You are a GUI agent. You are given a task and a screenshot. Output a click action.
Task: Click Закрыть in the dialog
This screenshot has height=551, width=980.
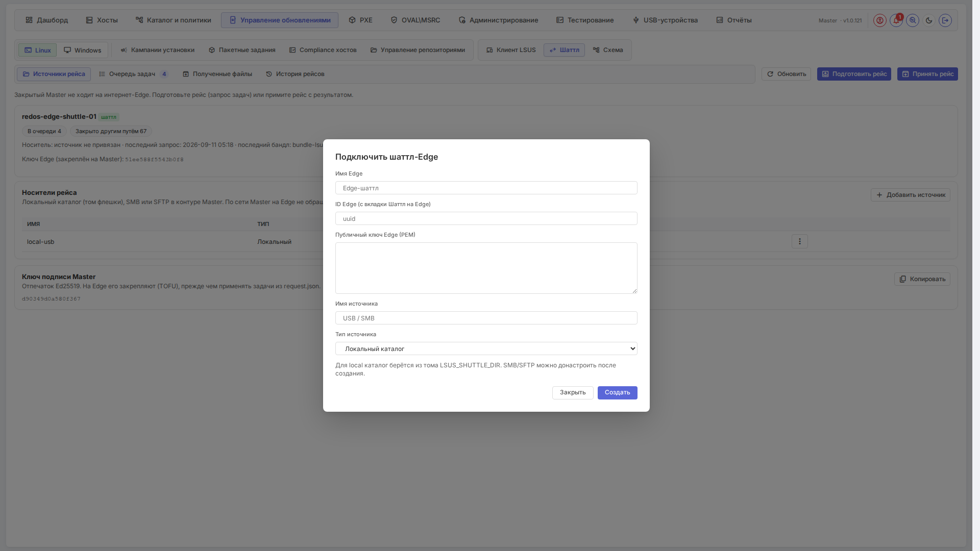click(x=573, y=392)
